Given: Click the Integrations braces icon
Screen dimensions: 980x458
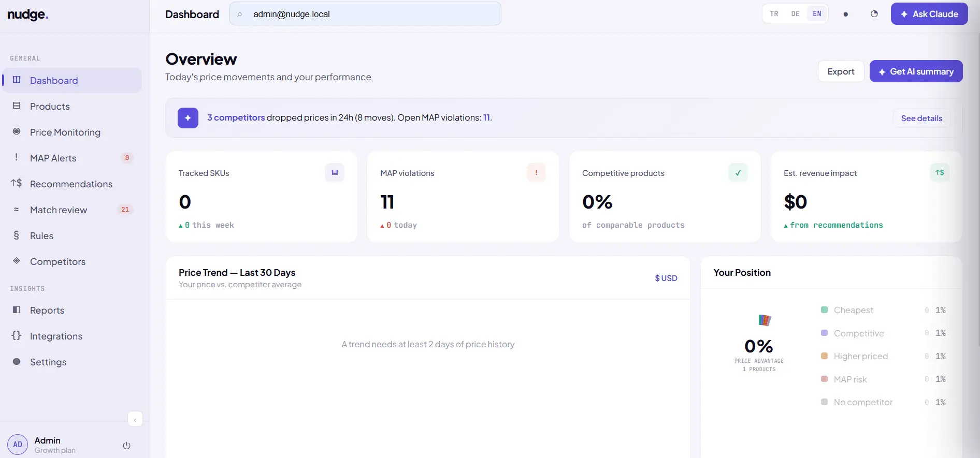Looking at the screenshot, I should 17,335.
